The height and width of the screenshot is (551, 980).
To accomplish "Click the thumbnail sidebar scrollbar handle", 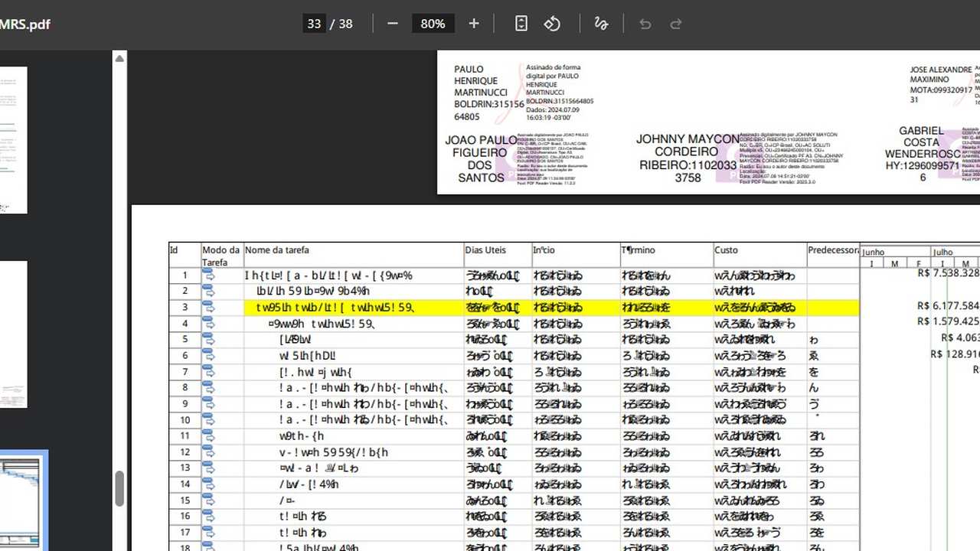I will click(119, 488).
